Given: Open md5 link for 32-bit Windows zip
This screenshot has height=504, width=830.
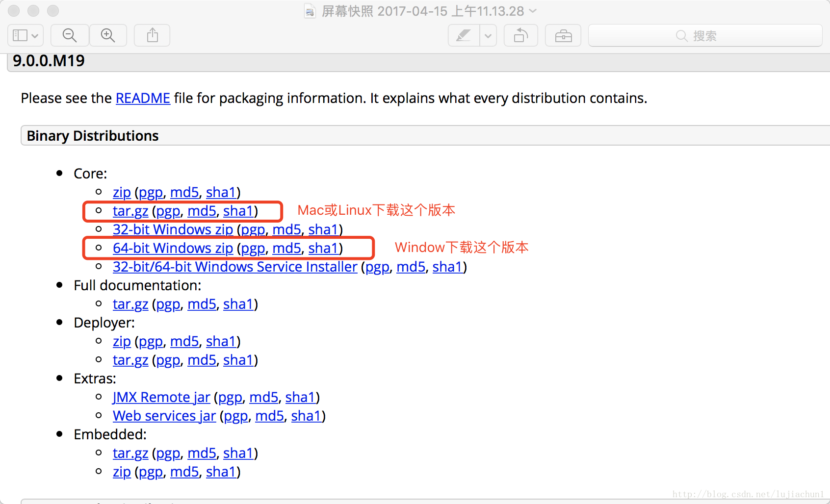Looking at the screenshot, I should pyautogui.click(x=286, y=229).
